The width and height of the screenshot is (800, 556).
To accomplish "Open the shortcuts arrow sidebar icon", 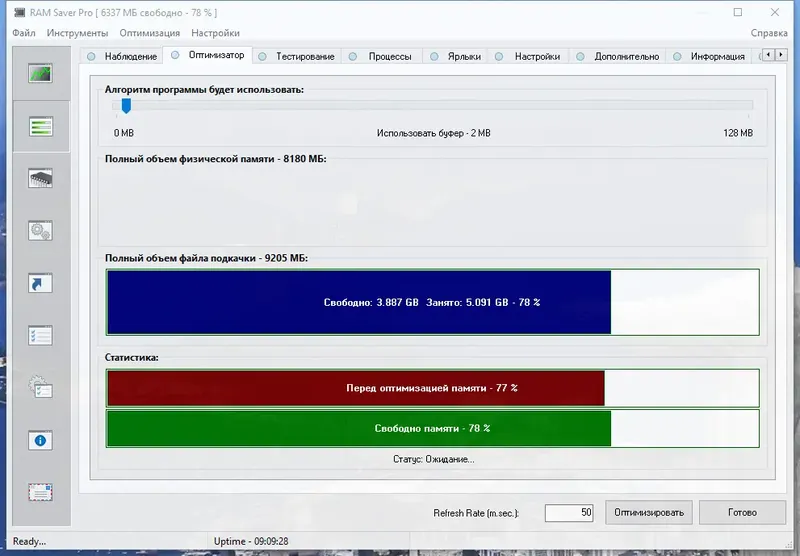I will click(x=40, y=284).
